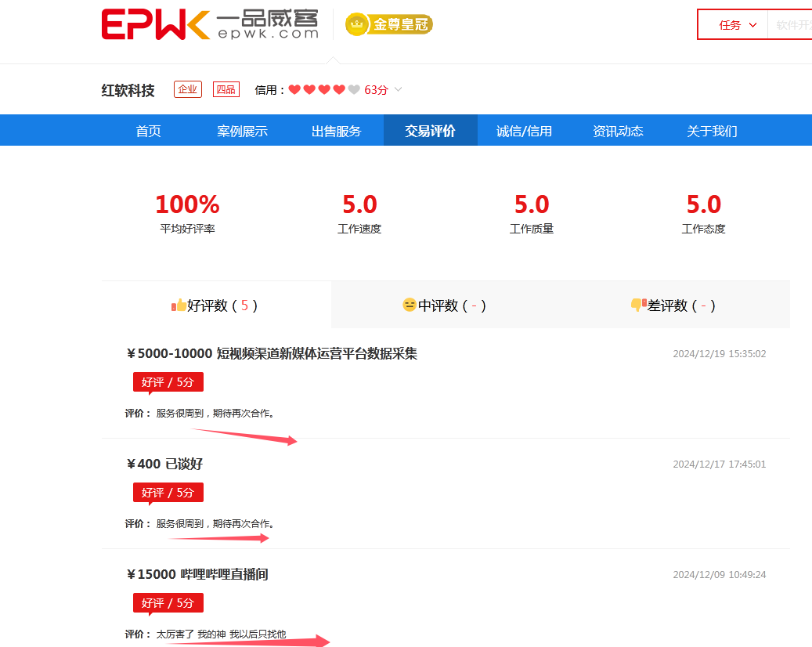Go to the 首页 nav tab

coord(148,131)
